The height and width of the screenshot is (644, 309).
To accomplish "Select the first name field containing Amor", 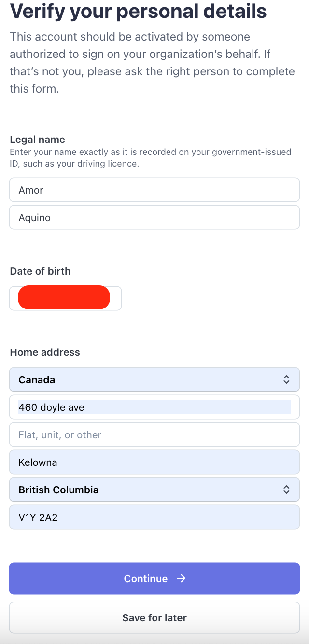I will pos(154,189).
